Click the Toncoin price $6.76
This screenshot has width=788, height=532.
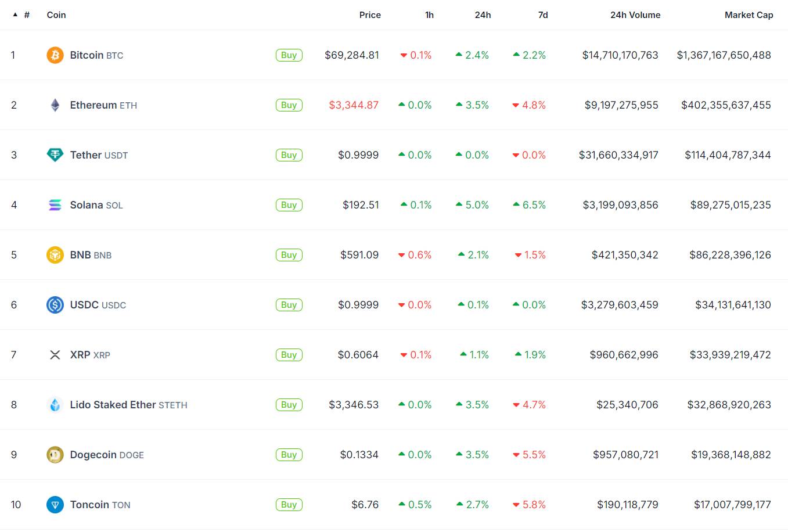[x=365, y=505]
